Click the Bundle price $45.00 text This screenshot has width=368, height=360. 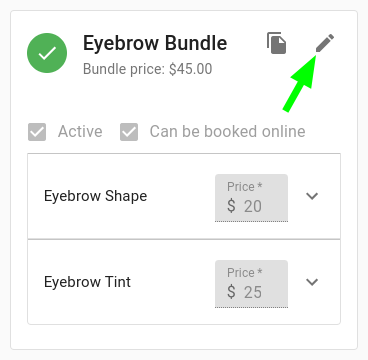(147, 69)
